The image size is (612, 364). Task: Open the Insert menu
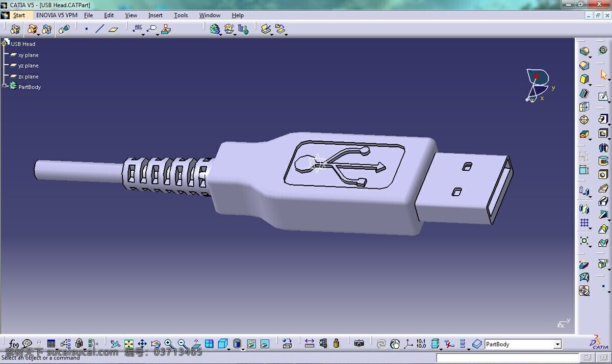[x=155, y=15]
